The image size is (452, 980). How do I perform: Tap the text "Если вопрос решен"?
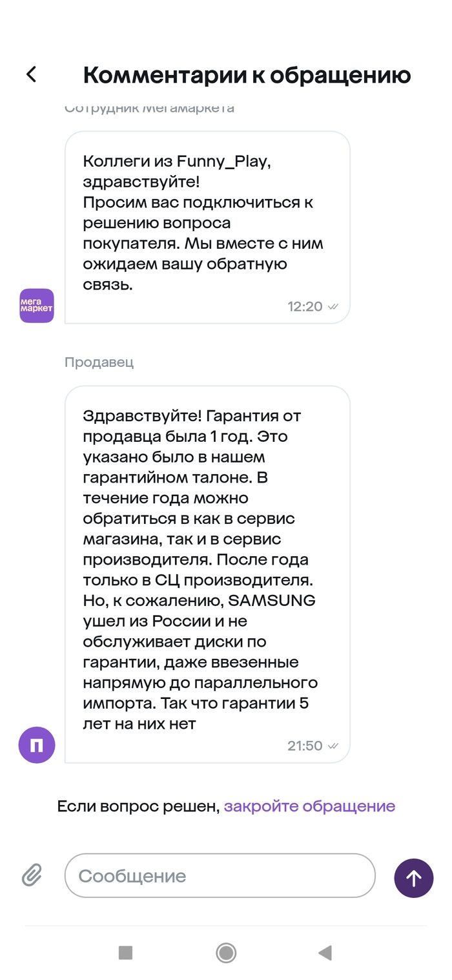click(137, 806)
